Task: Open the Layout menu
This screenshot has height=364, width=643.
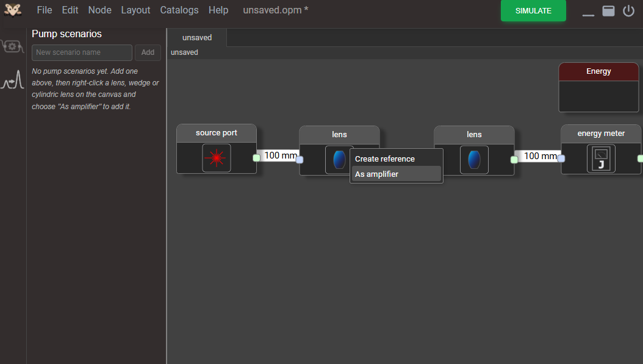Action: coord(135,10)
